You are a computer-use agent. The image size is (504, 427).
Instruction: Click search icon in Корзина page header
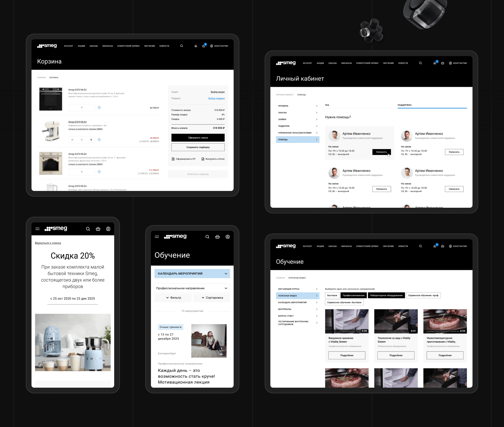coord(181,46)
